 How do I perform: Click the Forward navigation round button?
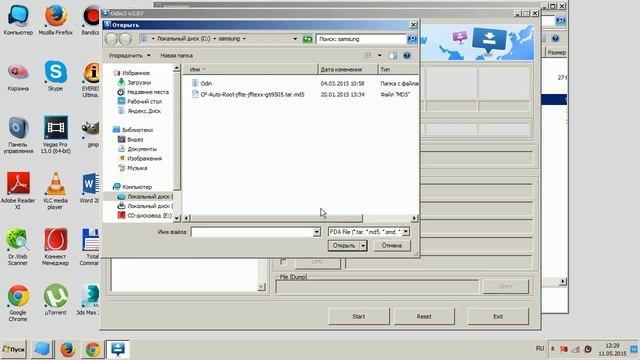tap(125, 39)
